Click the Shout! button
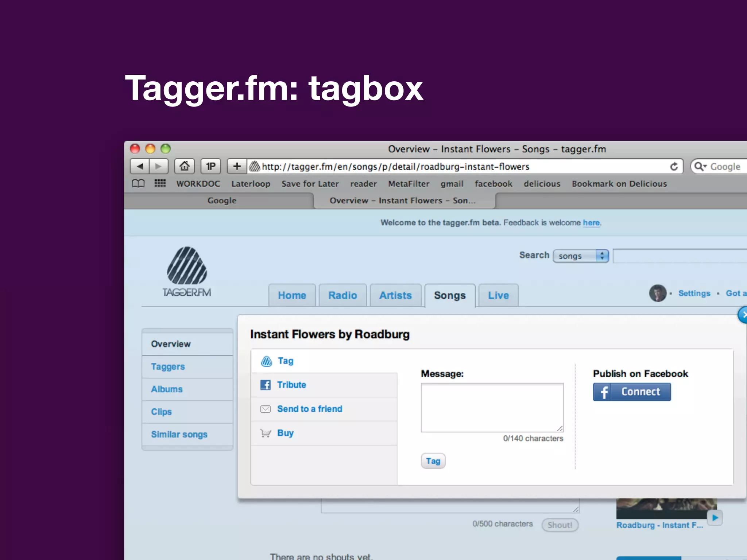The height and width of the screenshot is (560, 747). 560,525
